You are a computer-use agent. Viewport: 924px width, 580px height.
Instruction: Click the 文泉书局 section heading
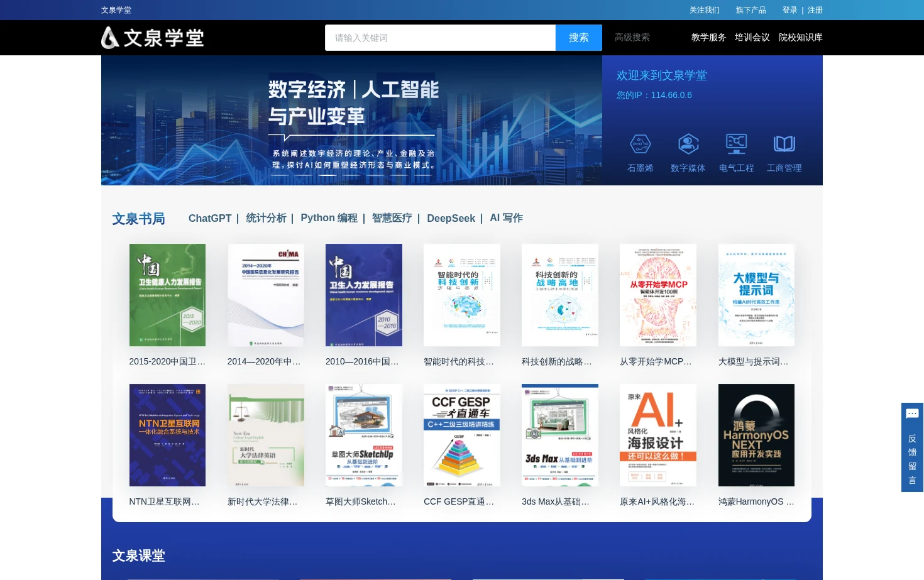click(138, 219)
